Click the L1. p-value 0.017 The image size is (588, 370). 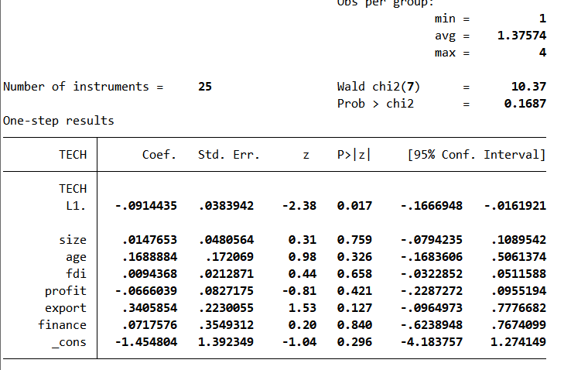click(354, 206)
